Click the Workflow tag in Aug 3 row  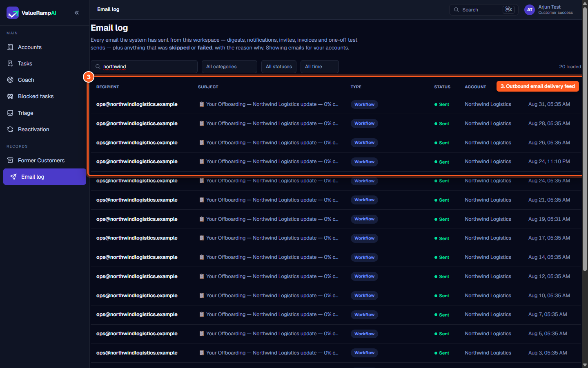click(x=364, y=353)
